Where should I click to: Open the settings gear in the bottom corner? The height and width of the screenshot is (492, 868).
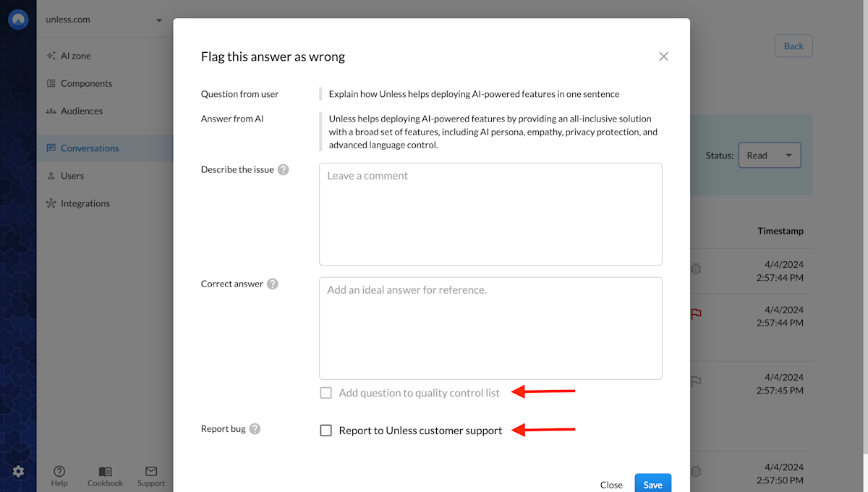click(19, 471)
